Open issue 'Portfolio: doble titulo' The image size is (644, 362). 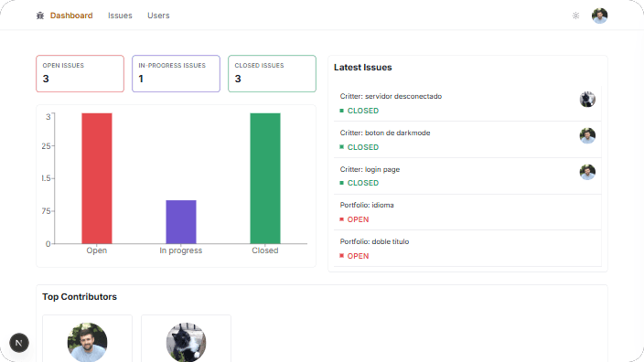[x=374, y=241]
